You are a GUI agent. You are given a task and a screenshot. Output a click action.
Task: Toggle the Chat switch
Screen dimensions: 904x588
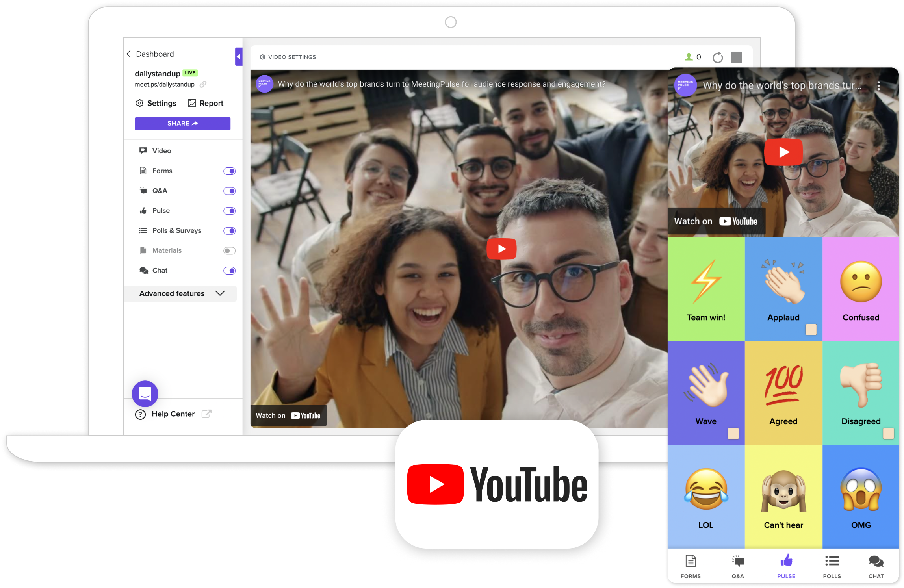pos(230,271)
